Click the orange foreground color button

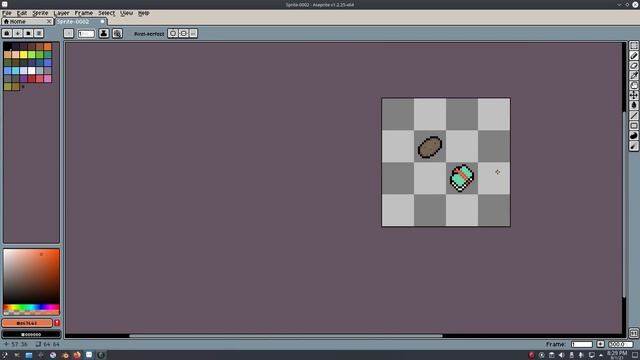pos(27,323)
